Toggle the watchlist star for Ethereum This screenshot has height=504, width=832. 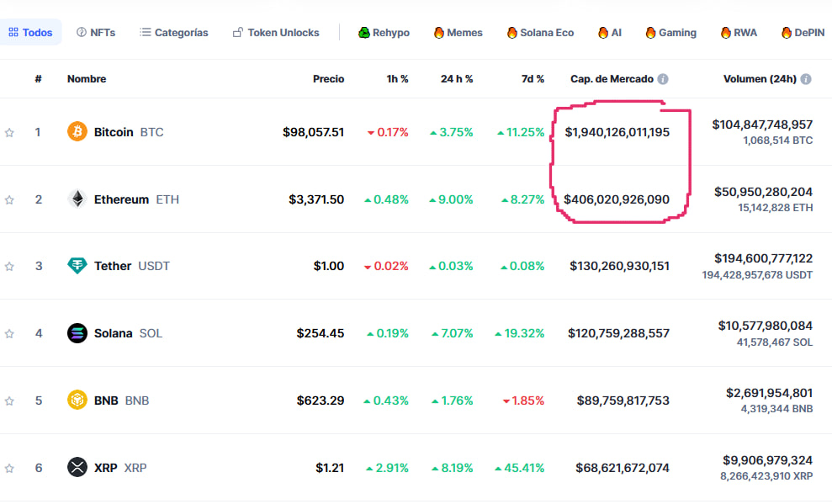10,200
